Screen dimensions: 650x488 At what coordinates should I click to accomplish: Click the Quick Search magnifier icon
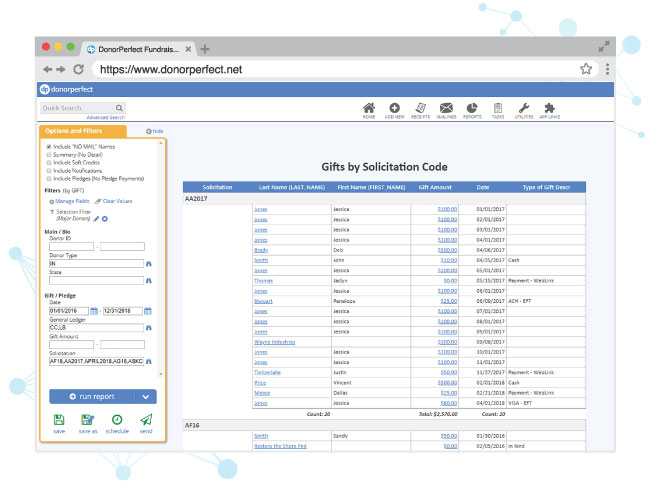click(x=119, y=108)
